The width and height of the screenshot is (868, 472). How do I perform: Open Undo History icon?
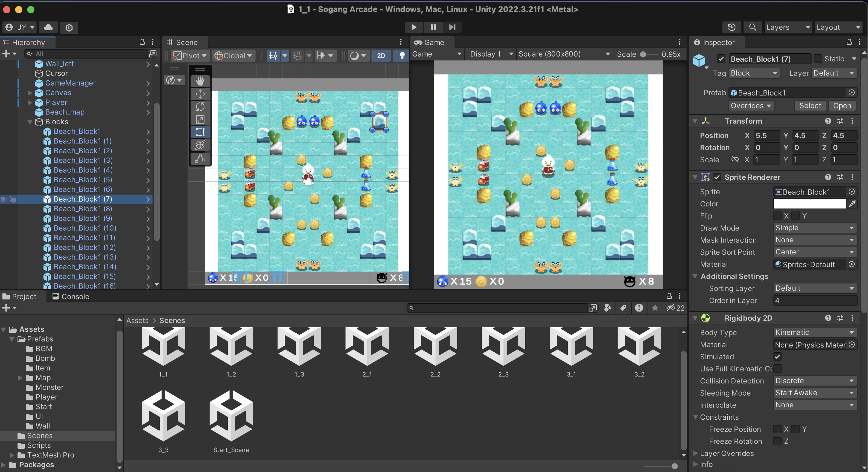[731, 27]
